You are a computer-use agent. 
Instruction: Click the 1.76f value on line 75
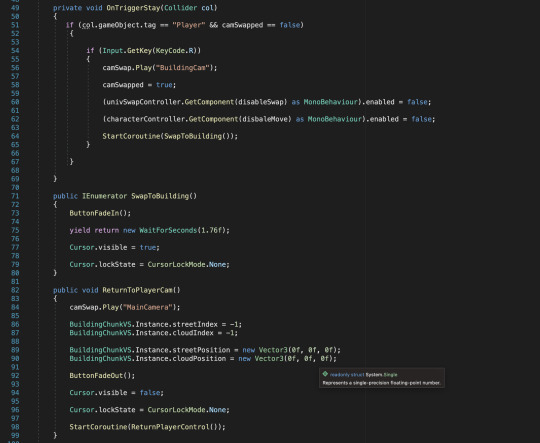(x=211, y=230)
